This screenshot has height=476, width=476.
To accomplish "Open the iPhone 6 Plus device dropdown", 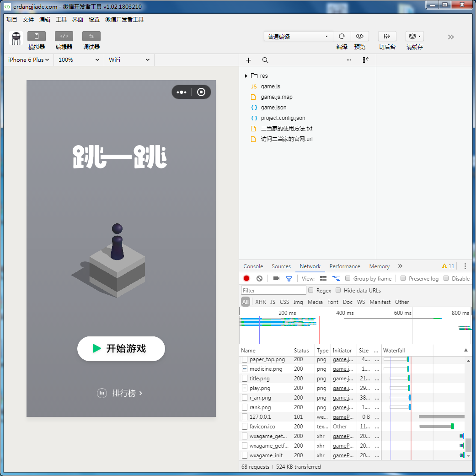I will click(x=28, y=60).
